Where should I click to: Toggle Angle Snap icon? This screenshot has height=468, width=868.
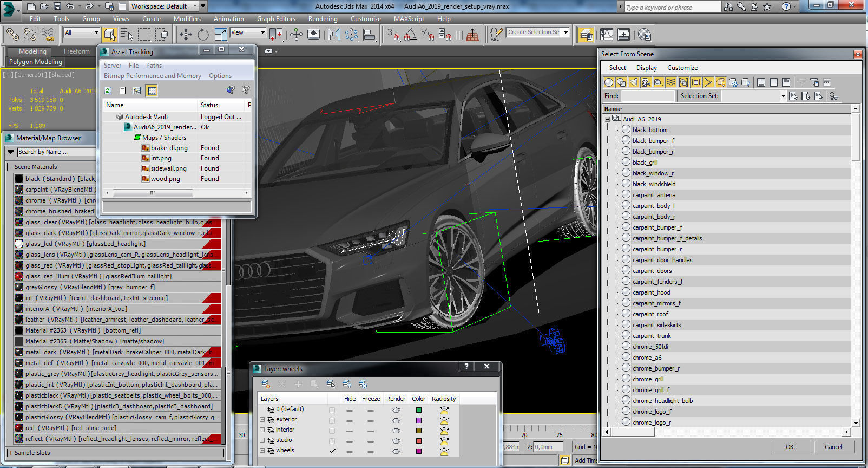[x=411, y=35]
